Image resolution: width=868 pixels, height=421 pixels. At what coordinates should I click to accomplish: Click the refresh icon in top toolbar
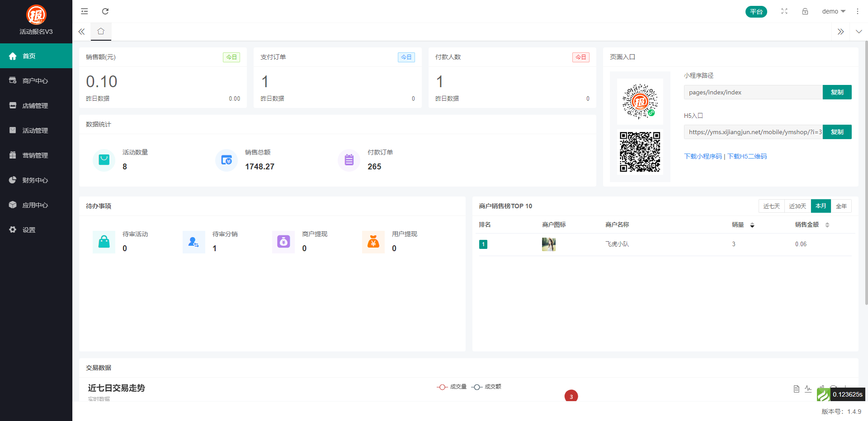coord(105,11)
